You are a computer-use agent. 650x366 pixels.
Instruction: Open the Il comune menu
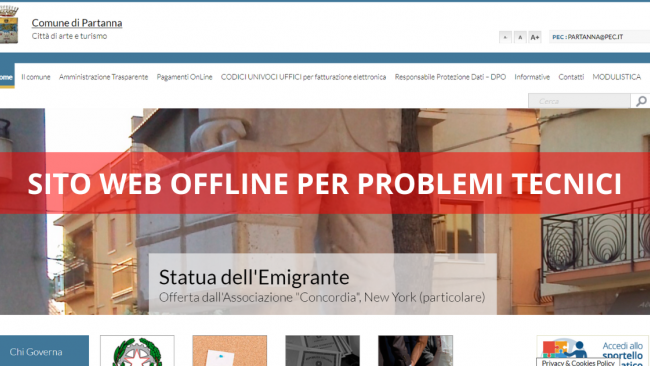click(36, 77)
